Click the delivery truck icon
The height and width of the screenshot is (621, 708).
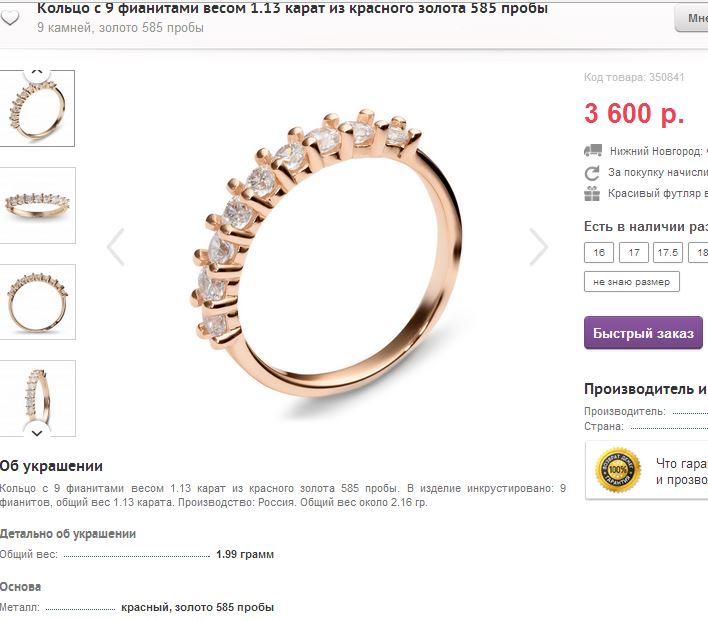point(592,150)
